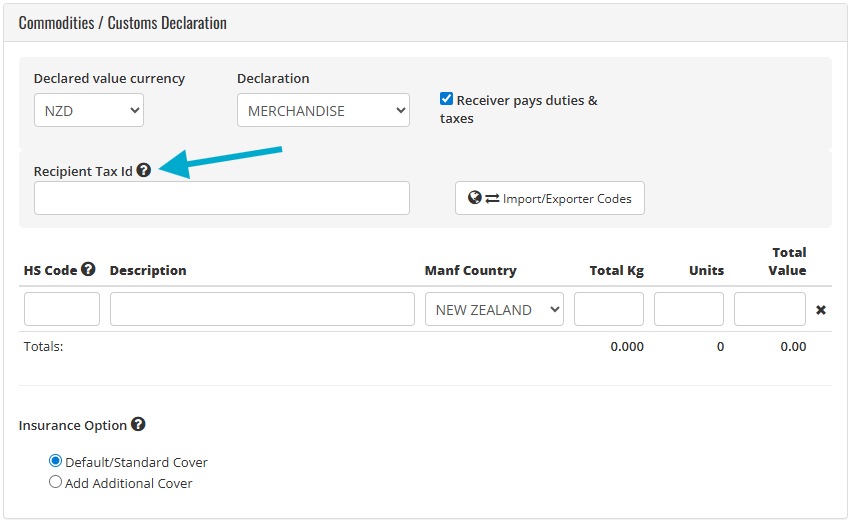Click the Total Value input field
The image size is (851, 522).
click(x=770, y=310)
